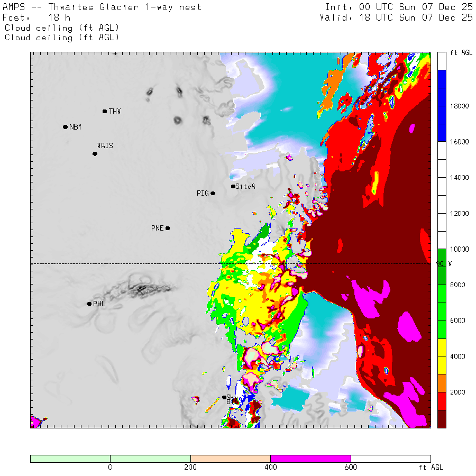The image size is (476, 476).
Task: Select the PNE station marker
Action: point(167,228)
